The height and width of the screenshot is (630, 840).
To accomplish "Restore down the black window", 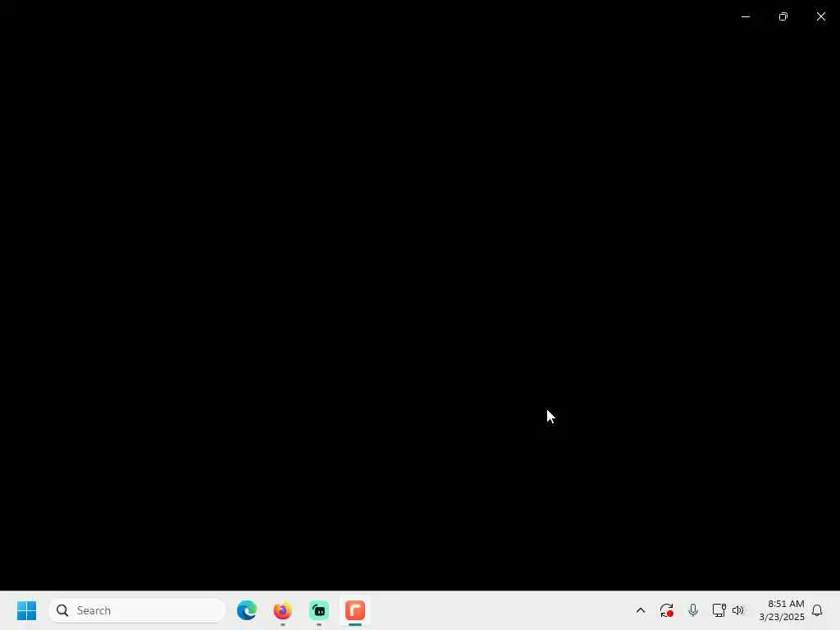I will pos(783,16).
